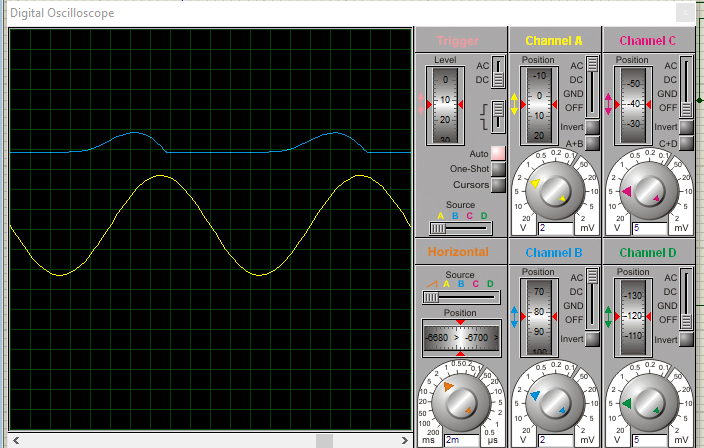This screenshot has width=704, height=448.
Task: Click the Channel C panel heading
Action: point(647,41)
